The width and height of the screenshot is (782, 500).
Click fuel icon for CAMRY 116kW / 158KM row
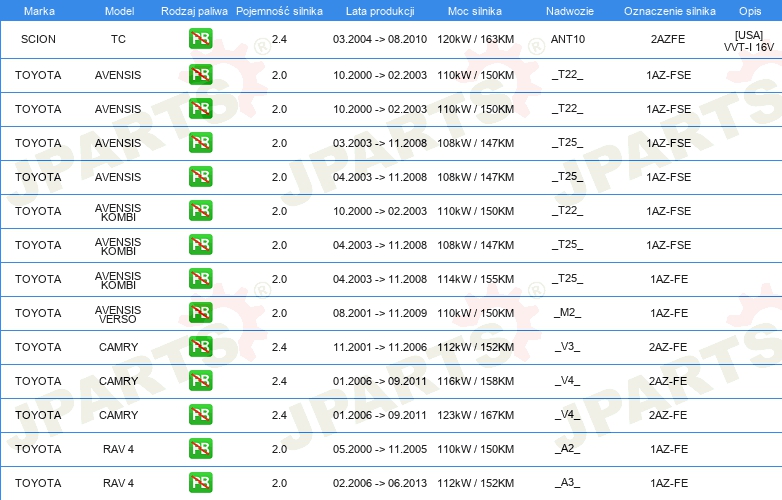(x=200, y=380)
